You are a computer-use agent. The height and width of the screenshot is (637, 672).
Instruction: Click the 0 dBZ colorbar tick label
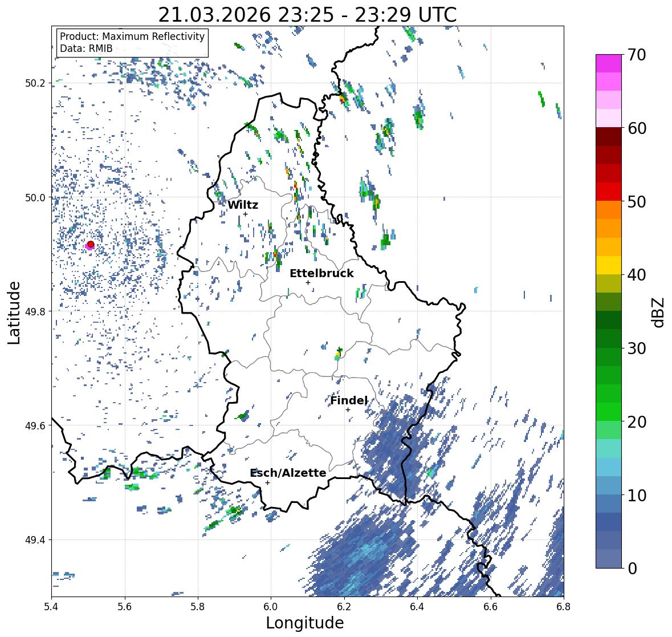632,569
